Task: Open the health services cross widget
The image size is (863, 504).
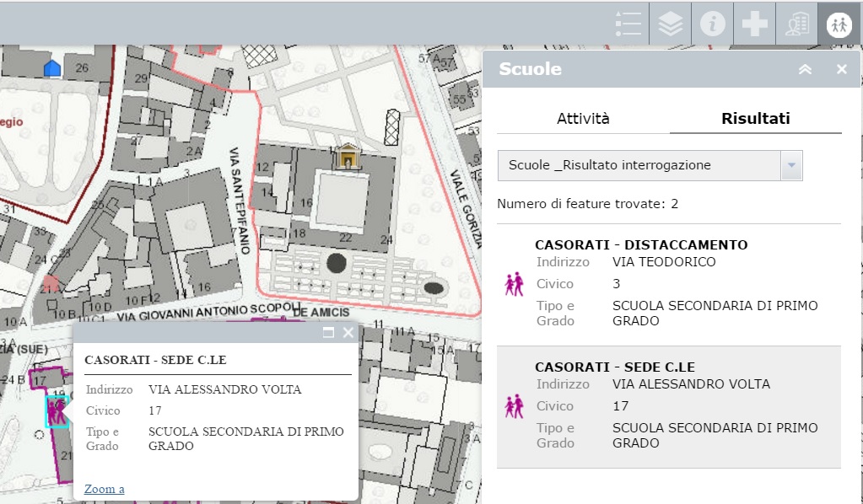Action: point(754,24)
